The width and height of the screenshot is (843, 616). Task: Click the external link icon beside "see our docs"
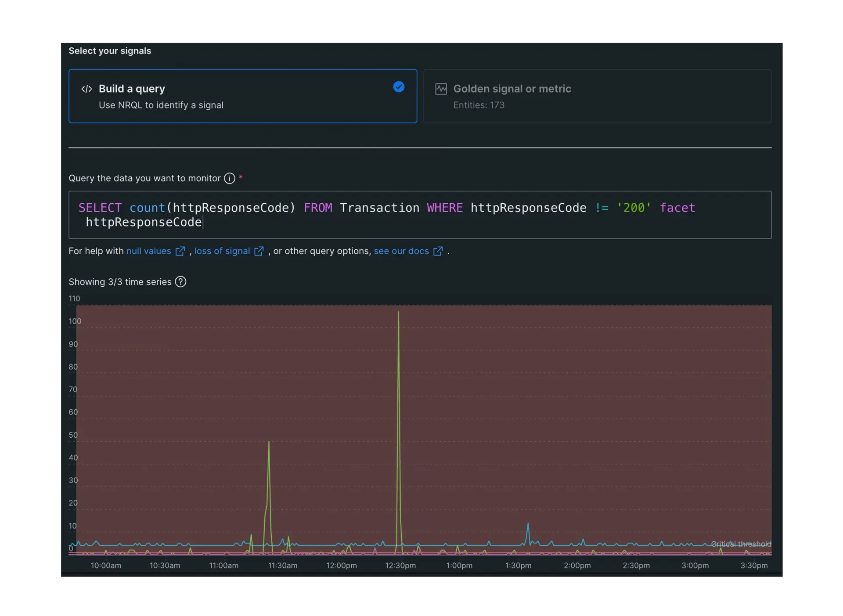438,251
